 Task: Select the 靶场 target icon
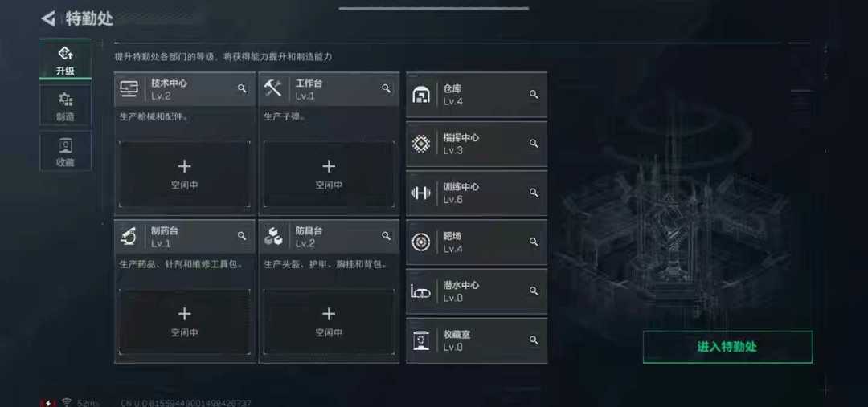[x=421, y=242]
